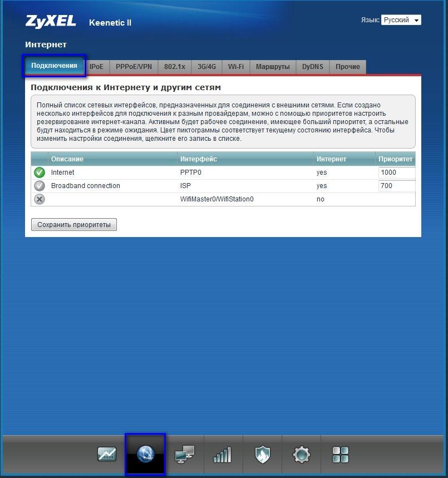Switch to the 3G/4G tab
Screen dimensions: 448x478
[206, 66]
